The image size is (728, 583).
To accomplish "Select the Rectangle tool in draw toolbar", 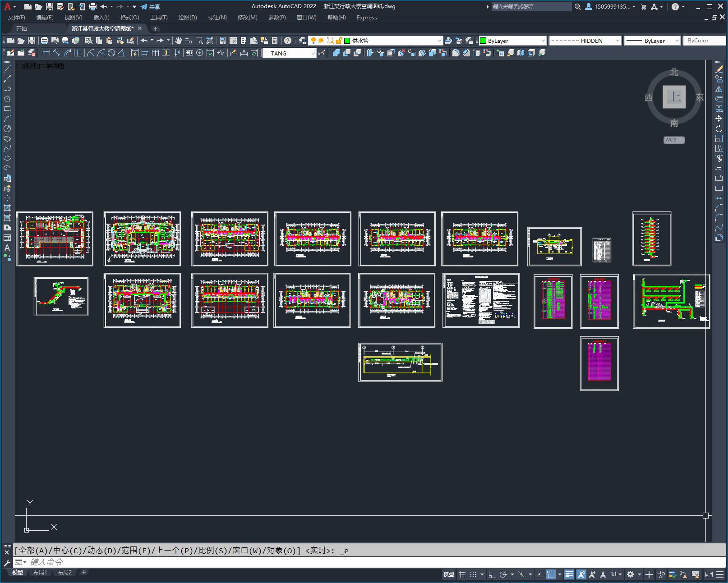I will tap(7, 109).
